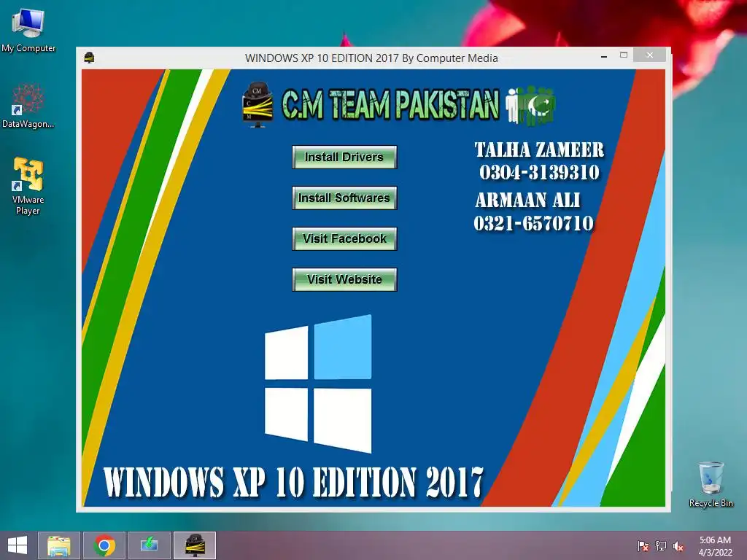Open File Explorer from the taskbar
Viewport: 747px width, 560px height.
coord(58,545)
